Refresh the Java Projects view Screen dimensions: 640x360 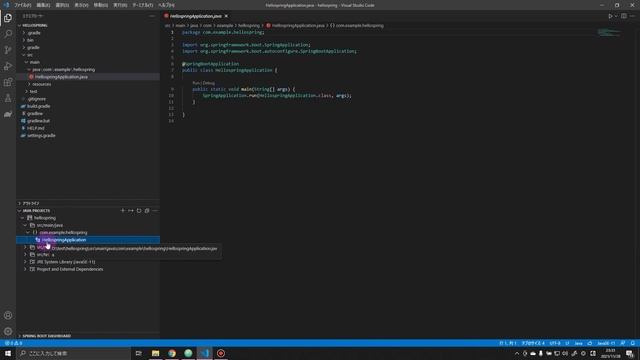click(x=139, y=211)
